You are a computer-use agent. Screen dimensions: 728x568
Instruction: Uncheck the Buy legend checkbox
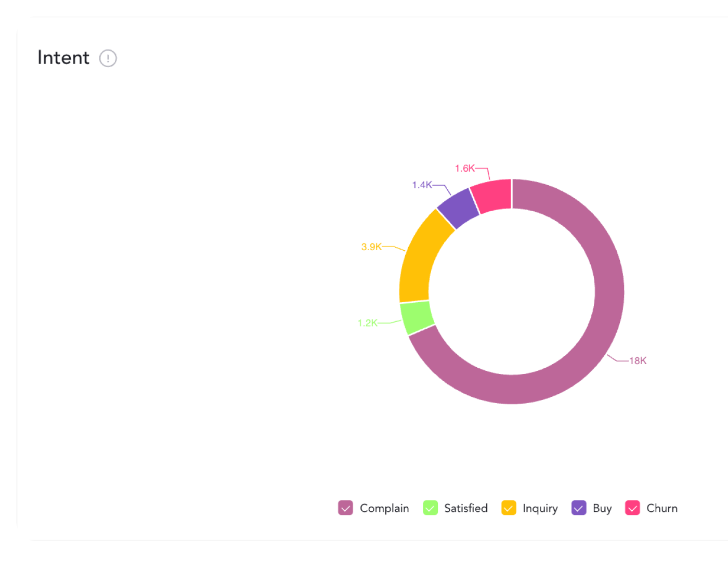pos(579,508)
